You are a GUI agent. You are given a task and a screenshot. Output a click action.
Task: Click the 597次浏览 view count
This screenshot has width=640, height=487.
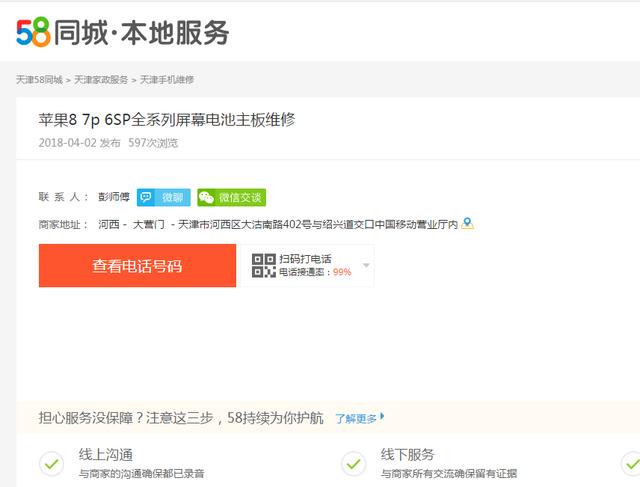153,143
